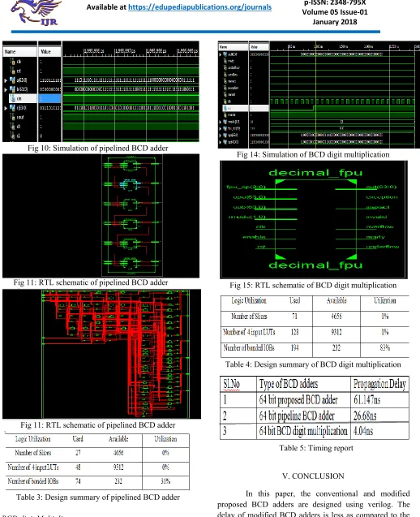Screen dimensions: 420x517
Task: Click the s0 signal icon in Fig 10
Action: pos(13,126)
